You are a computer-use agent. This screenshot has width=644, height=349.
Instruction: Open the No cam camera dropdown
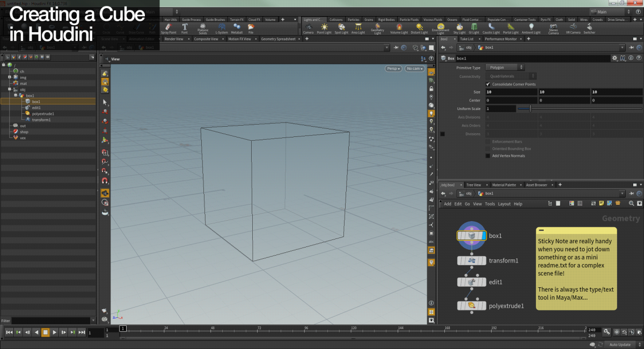point(415,69)
